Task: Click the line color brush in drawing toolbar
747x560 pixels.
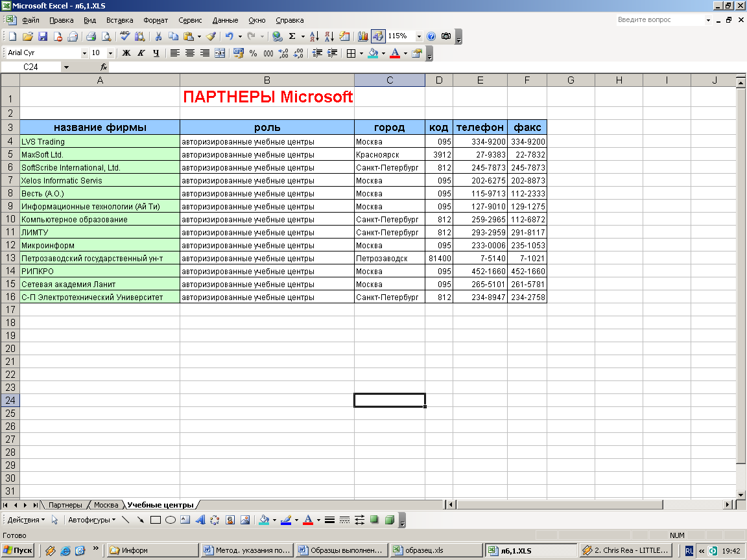Action: [286, 520]
